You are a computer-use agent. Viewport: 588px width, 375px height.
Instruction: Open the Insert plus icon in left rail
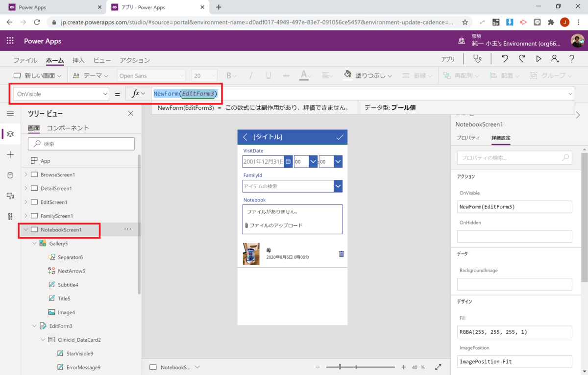[x=10, y=154]
